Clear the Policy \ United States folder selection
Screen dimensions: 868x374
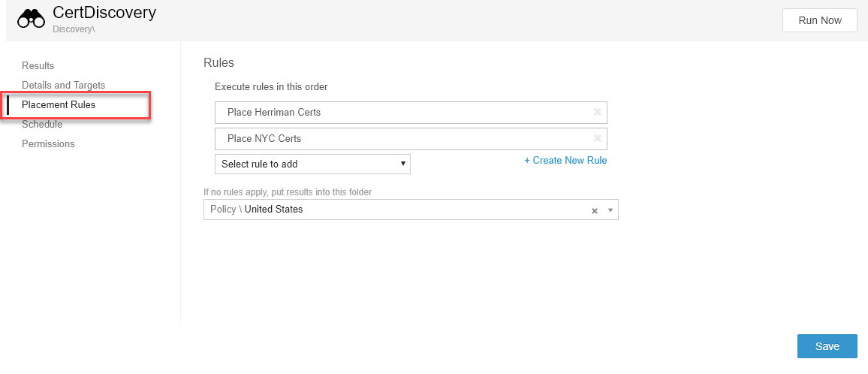(x=594, y=210)
